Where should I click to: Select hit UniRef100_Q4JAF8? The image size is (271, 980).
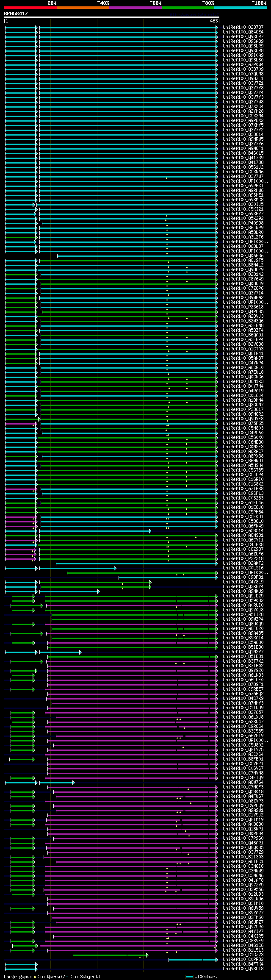tap(243, 880)
